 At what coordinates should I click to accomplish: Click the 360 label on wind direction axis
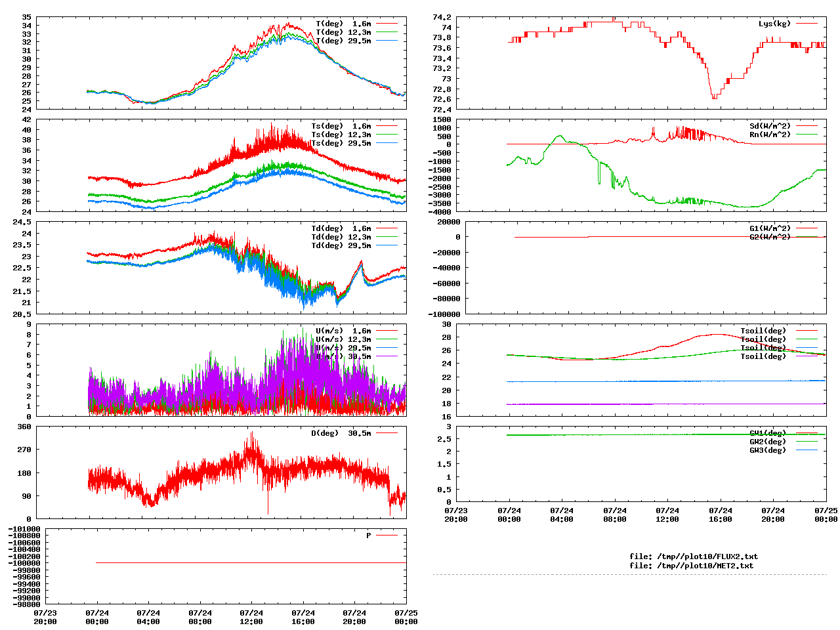pyautogui.click(x=24, y=427)
